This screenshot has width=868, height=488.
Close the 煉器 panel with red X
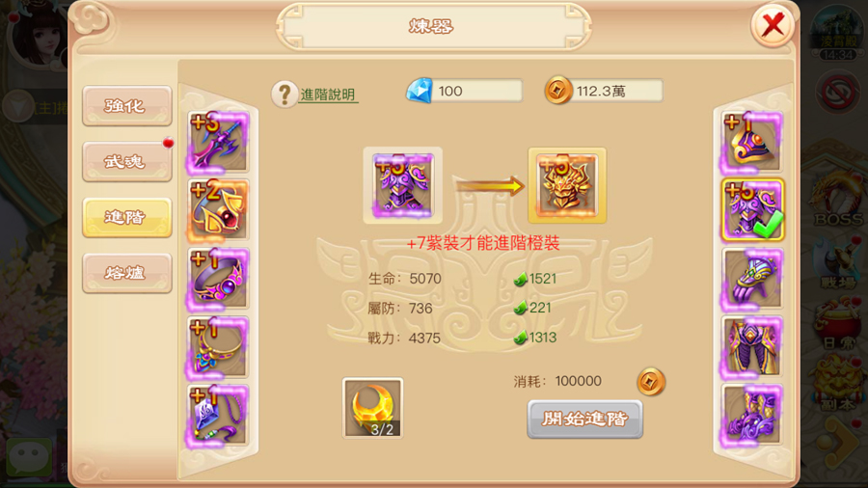click(x=773, y=25)
